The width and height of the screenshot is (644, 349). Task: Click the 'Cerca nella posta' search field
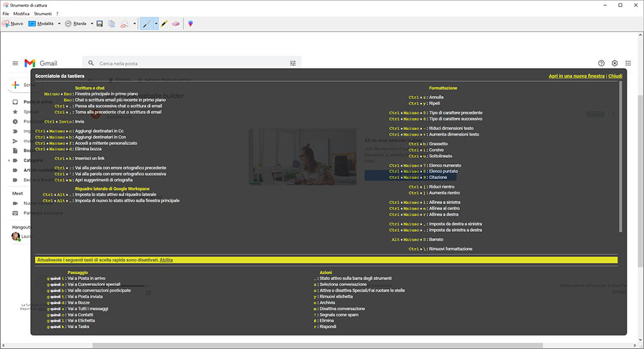(x=191, y=63)
